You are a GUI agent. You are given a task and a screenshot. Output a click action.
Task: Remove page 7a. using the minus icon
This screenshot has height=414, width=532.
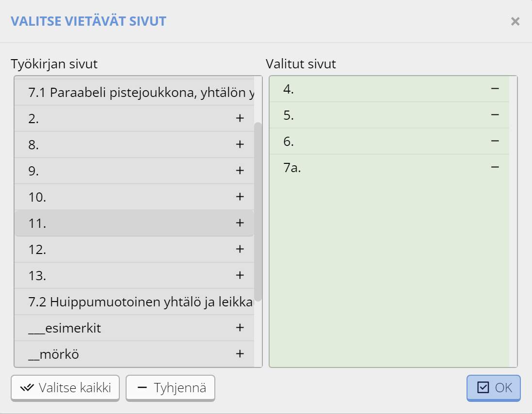tap(495, 168)
